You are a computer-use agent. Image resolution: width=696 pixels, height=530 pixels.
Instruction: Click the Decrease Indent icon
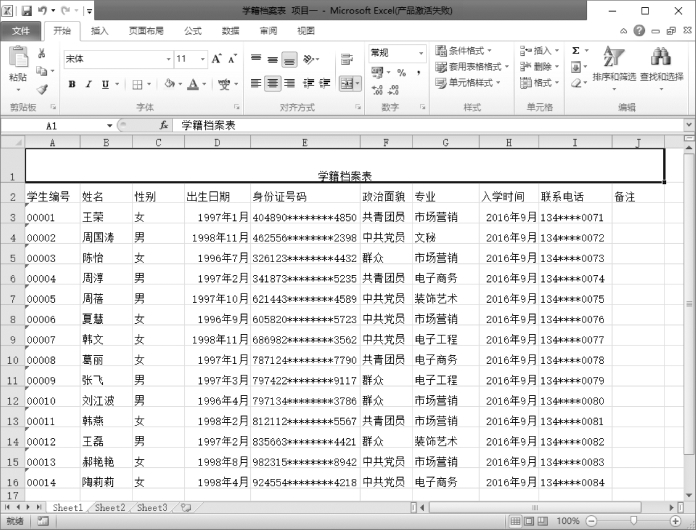(308, 83)
